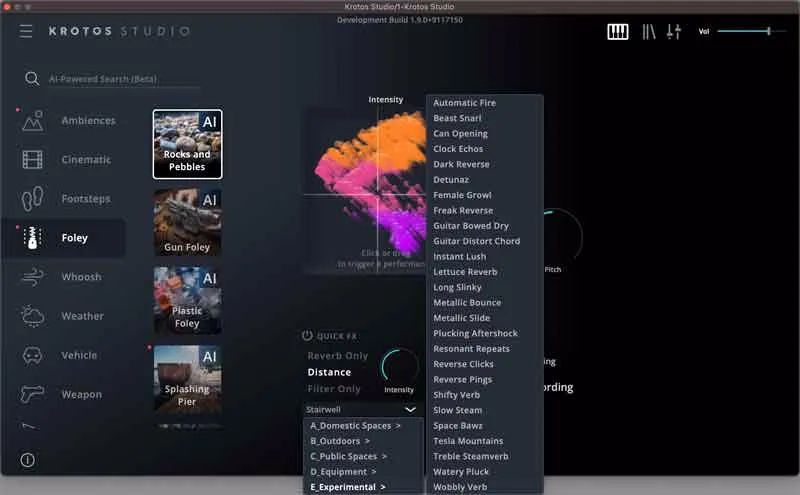The image size is (800, 495).
Task: Select the Filter Only mode
Action: pos(334,389)
